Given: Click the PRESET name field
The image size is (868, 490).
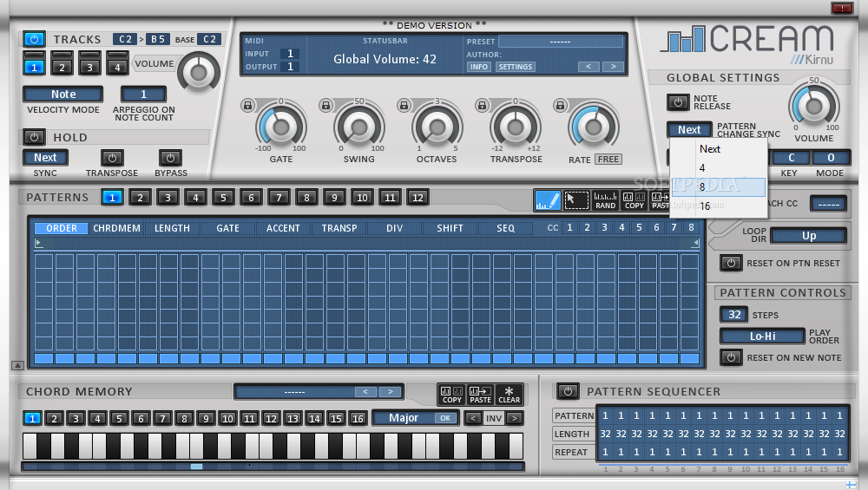Looking at the screenshot, I should tap(560, 42).
